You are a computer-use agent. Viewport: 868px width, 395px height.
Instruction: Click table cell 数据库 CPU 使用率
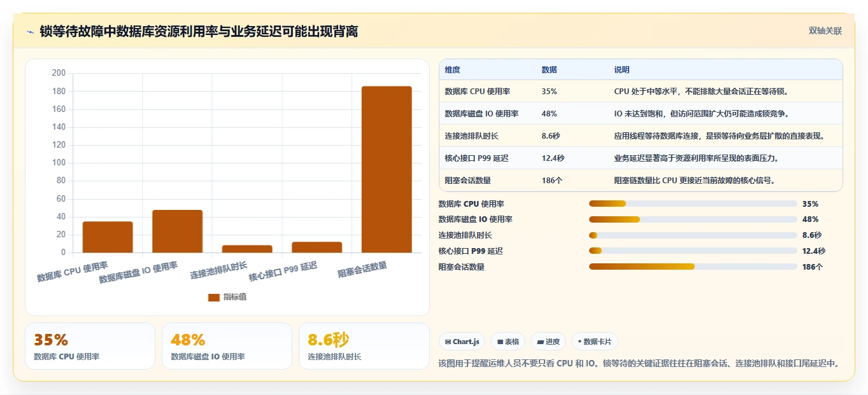[x=477, y=92]
